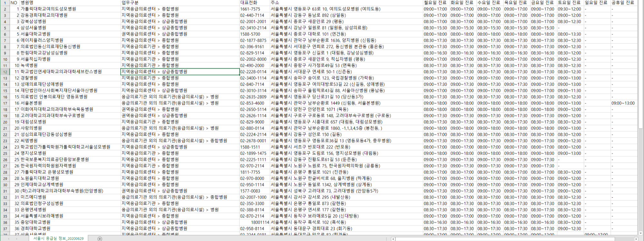Select the 노원을지대학교병원 cell

tap(70, 178)
